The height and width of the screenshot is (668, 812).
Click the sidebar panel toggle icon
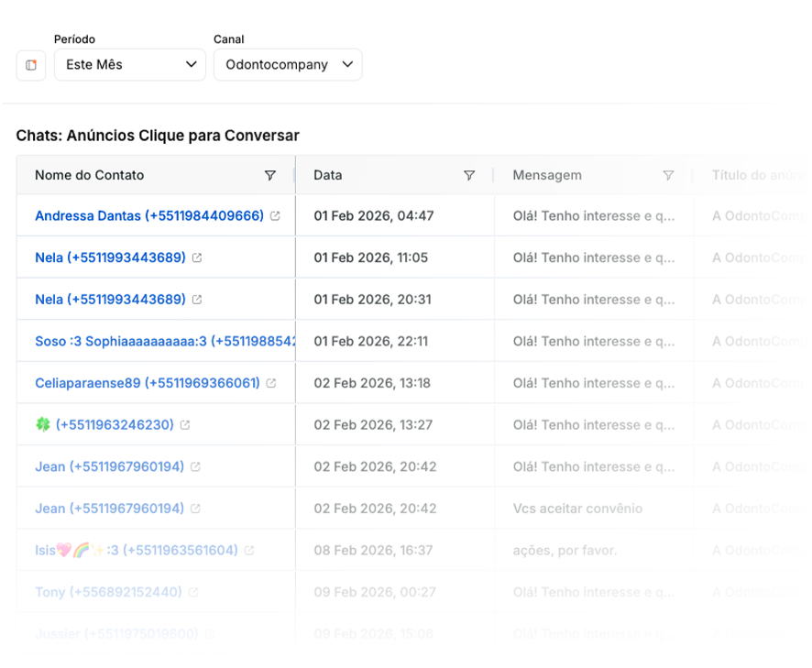31,65
